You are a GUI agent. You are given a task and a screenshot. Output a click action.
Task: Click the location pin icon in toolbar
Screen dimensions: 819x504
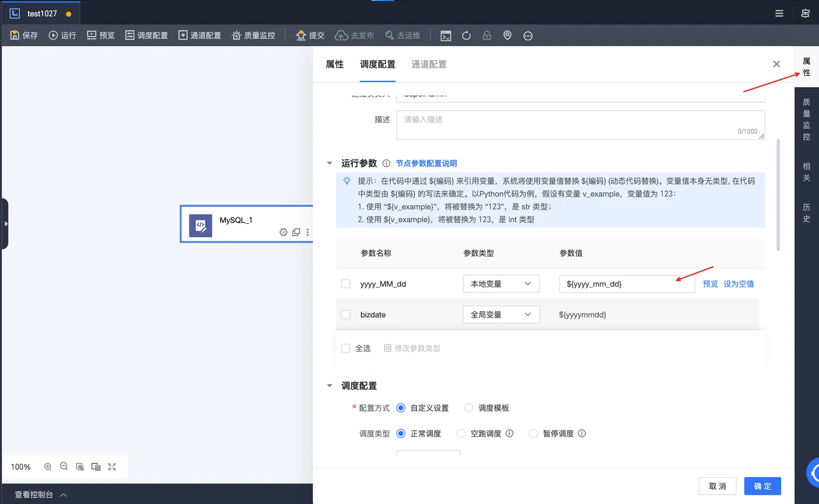pyautogui.click(x=507, y=36)
